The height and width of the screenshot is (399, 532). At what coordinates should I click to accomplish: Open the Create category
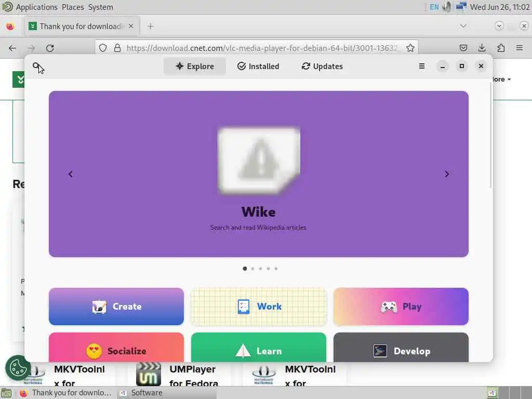[x=116, y=307]
